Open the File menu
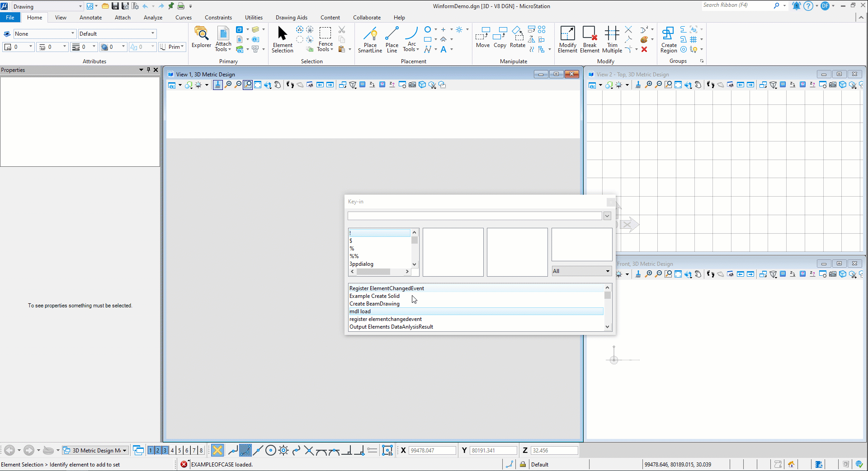This screenshot has width=868, height=471. pyautogui.click(x=10, y=18)
